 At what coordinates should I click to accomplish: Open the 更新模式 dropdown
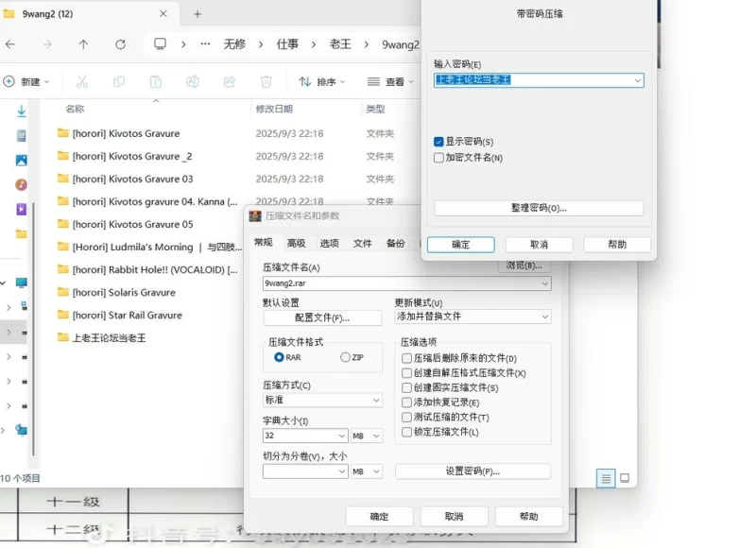(545, 317)
